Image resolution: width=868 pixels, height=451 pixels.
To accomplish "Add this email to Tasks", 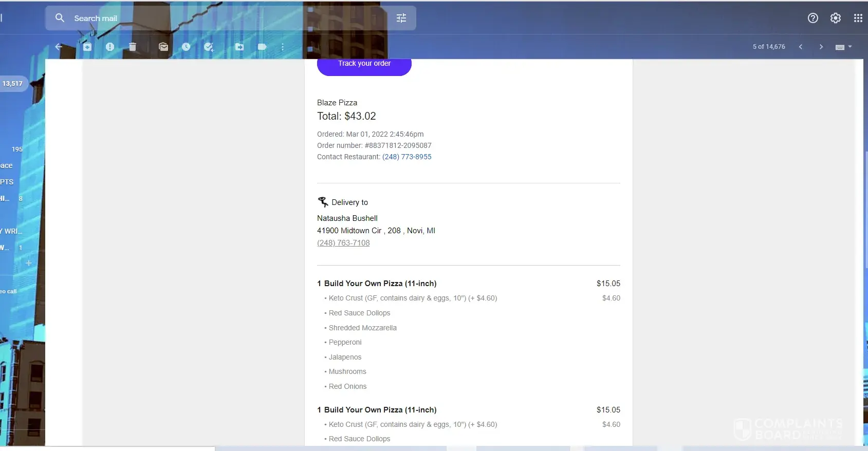I will click(x=209, y=47).
